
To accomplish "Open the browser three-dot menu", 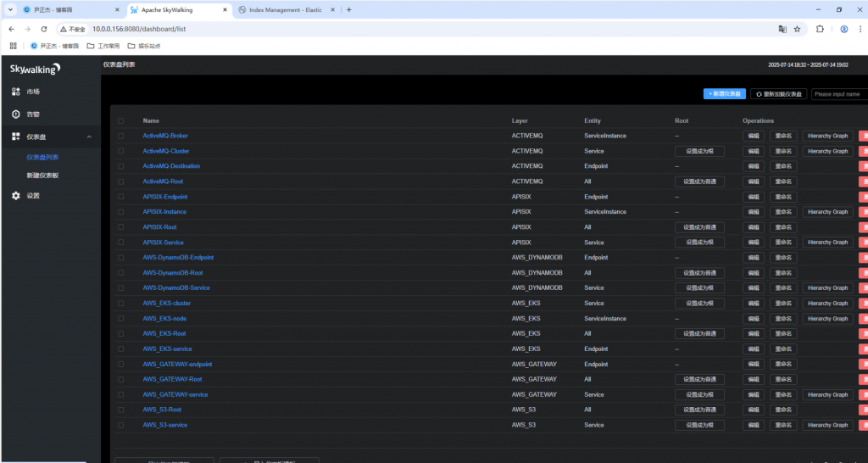I will click(860, 29).
